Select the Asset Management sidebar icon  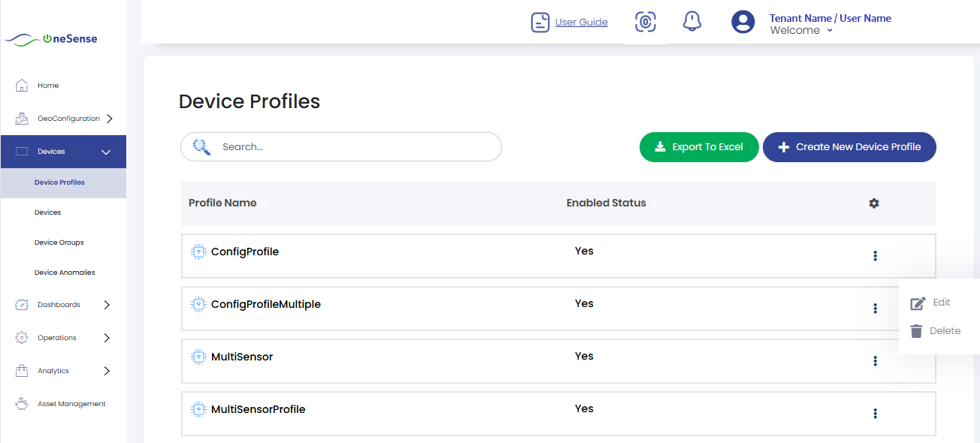[21, 403]
